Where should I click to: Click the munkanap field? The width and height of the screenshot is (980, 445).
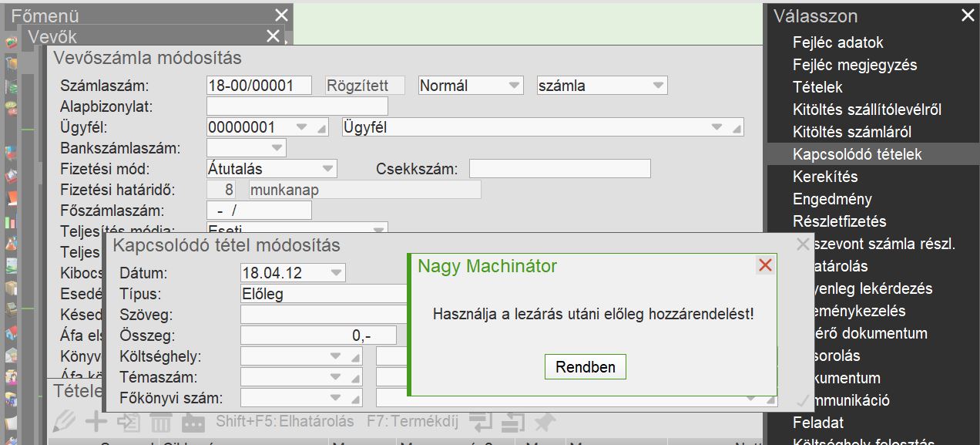point(365,190)
